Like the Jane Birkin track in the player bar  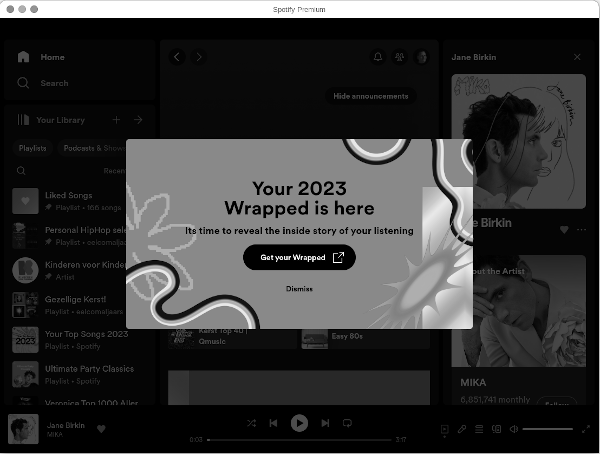click(101, 429)
